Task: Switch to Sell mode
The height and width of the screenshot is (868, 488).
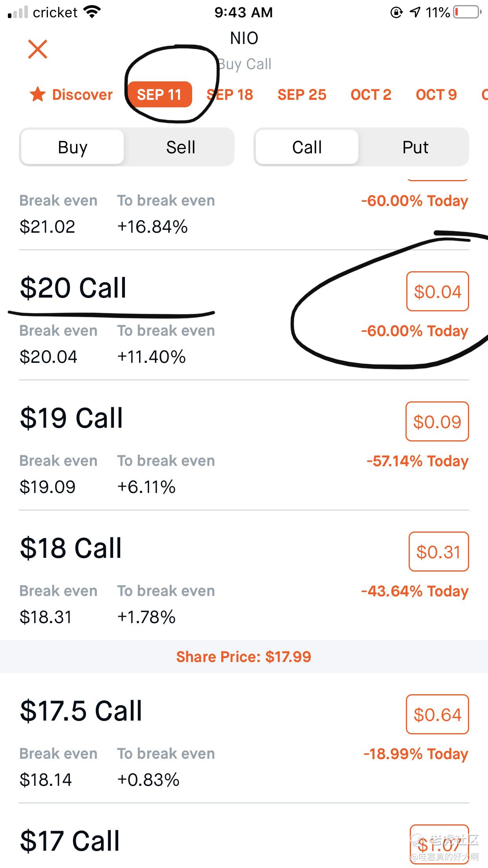Action: pos(180,147)
